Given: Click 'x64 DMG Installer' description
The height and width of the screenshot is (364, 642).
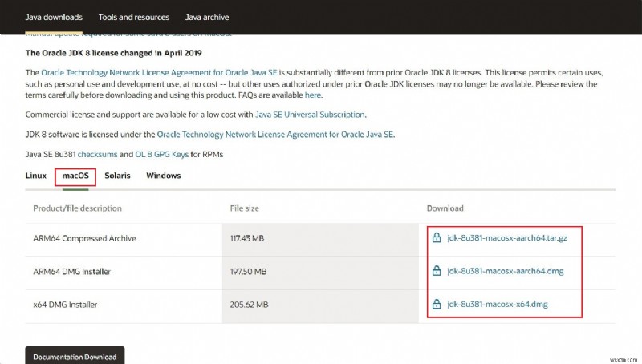Looking at the screenshot, I should tap(65, 305).
